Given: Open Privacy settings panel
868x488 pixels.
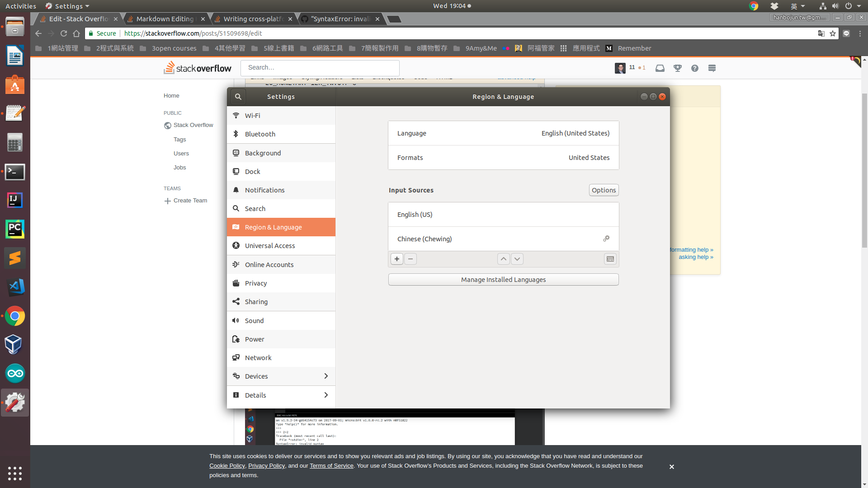Looking at the screenshot, I should (x=281, y=283).
